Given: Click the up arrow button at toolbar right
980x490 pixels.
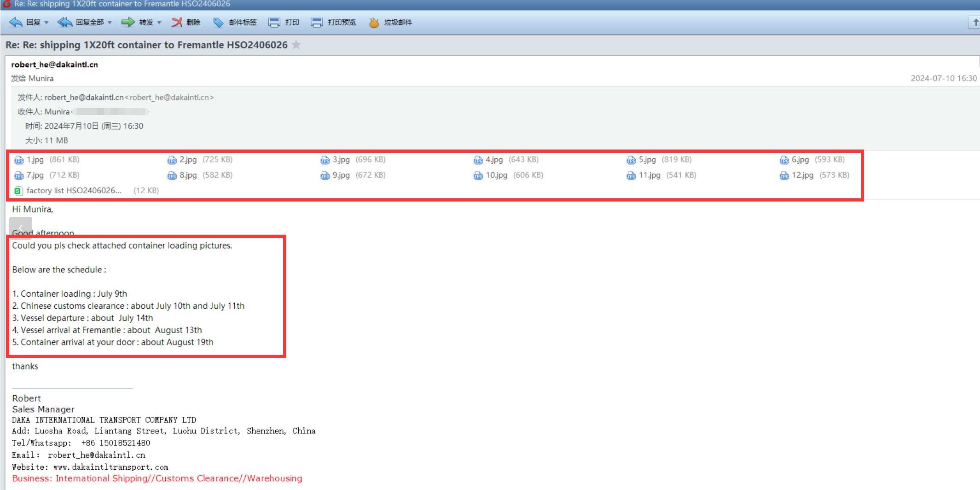Looking at the screenshot, I should point(975,22).
